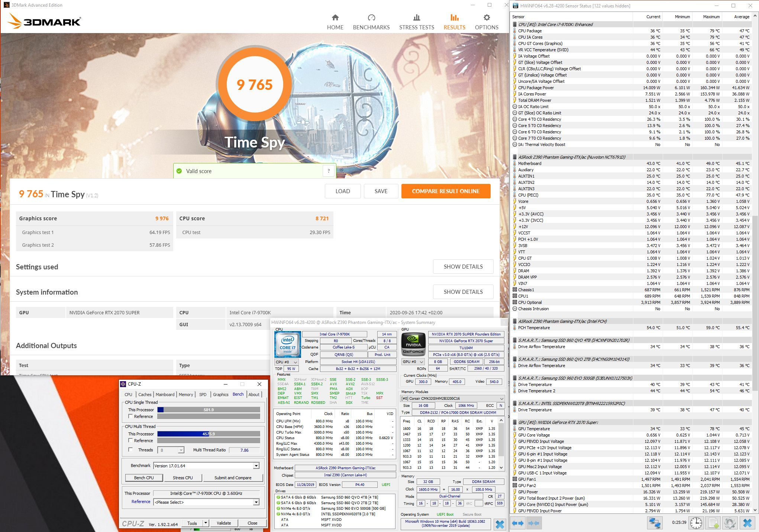Viewport: 759px width, 532px height.
Task: Open the remote monitoring computers icon in HWiNFO
Action: pyautogui.click(x=655, y=523)
